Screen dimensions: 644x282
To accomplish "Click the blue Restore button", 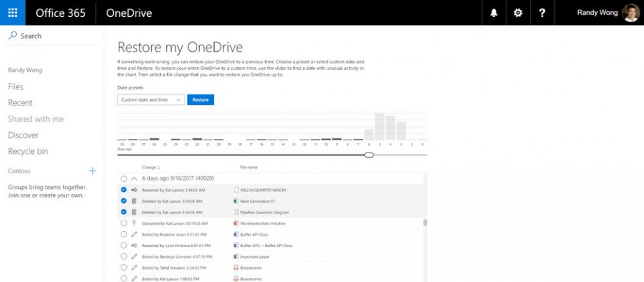I will coord(201,100).
